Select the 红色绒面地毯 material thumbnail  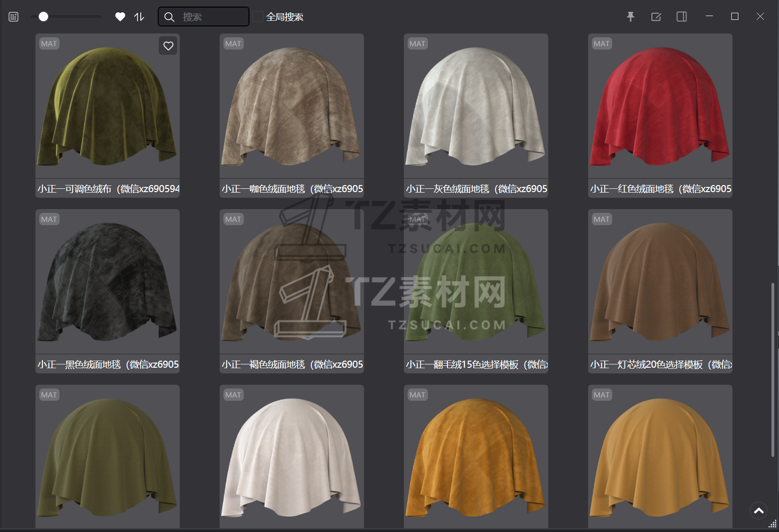coord(660,106)
